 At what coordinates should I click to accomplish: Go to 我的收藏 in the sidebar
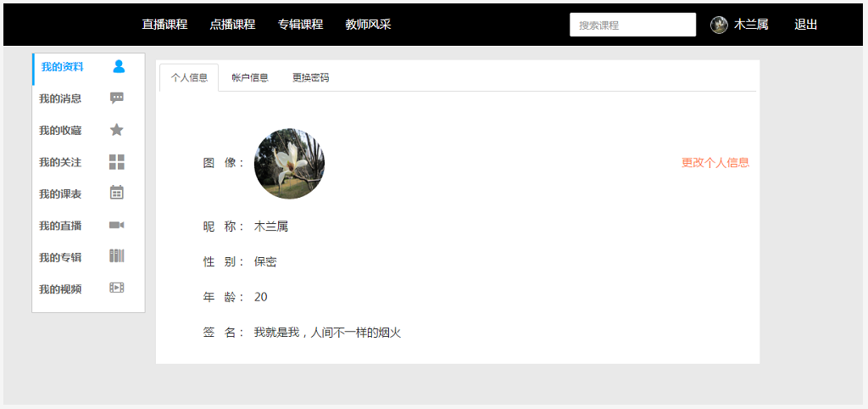tap(60, 131)
